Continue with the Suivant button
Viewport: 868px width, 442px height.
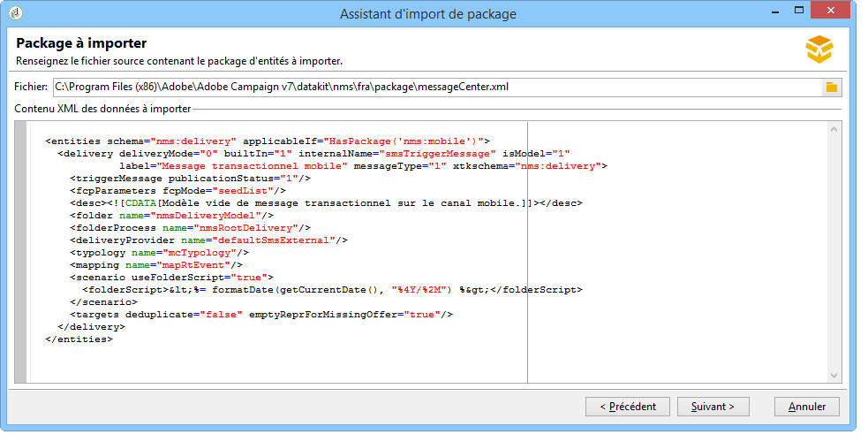click(713, 407)
